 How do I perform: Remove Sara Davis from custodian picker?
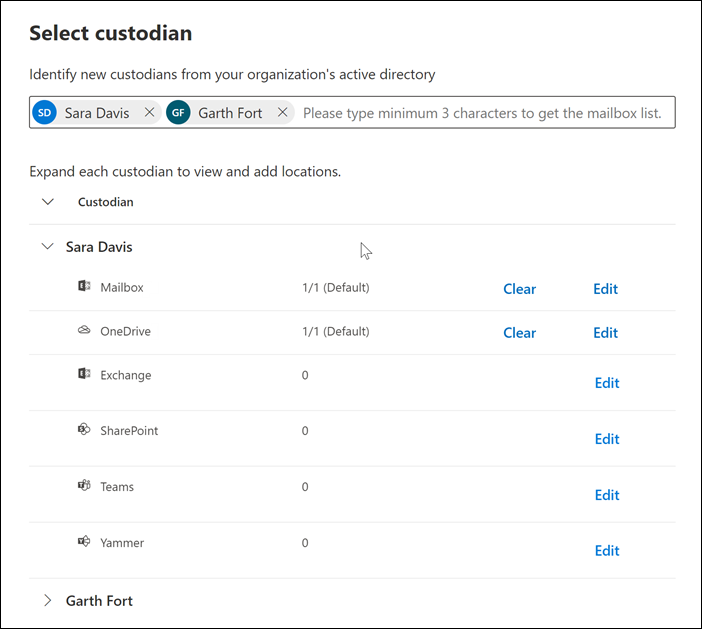click(x=149, y=113)
